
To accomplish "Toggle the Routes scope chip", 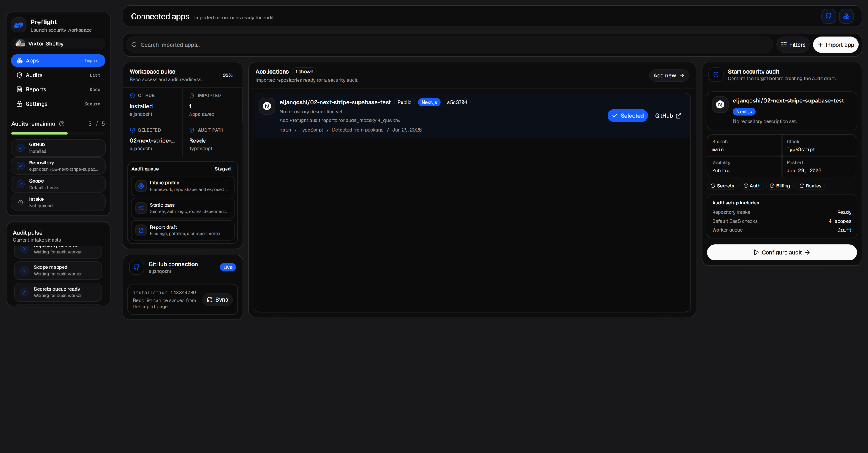I will pos(810,186).
